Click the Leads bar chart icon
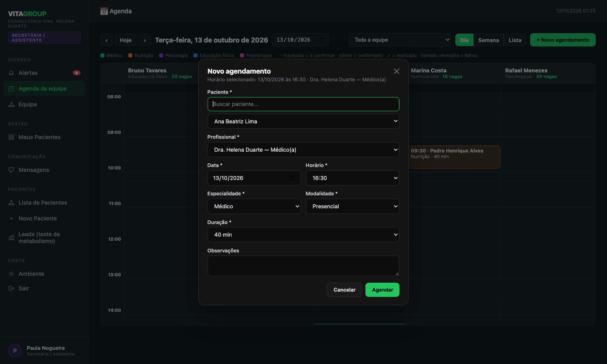The height and width of the screenshot is (364, 607). (x=11, y=238)
